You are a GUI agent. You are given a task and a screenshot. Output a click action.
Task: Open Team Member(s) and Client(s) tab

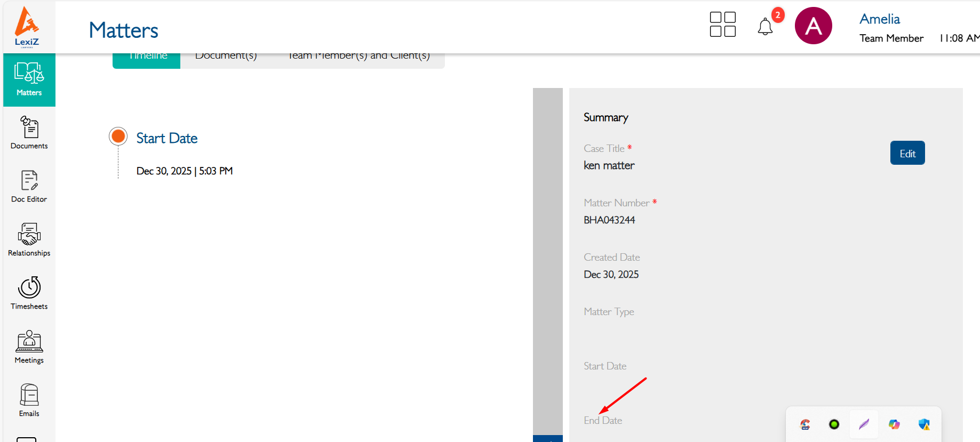click(x=358, y=58)
